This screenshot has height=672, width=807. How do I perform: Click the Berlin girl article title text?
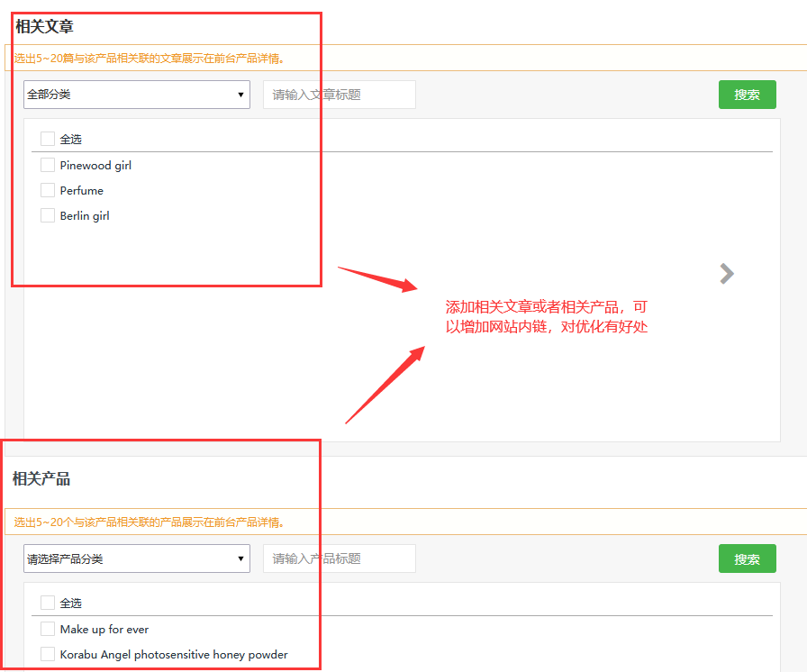click(85, 216)
